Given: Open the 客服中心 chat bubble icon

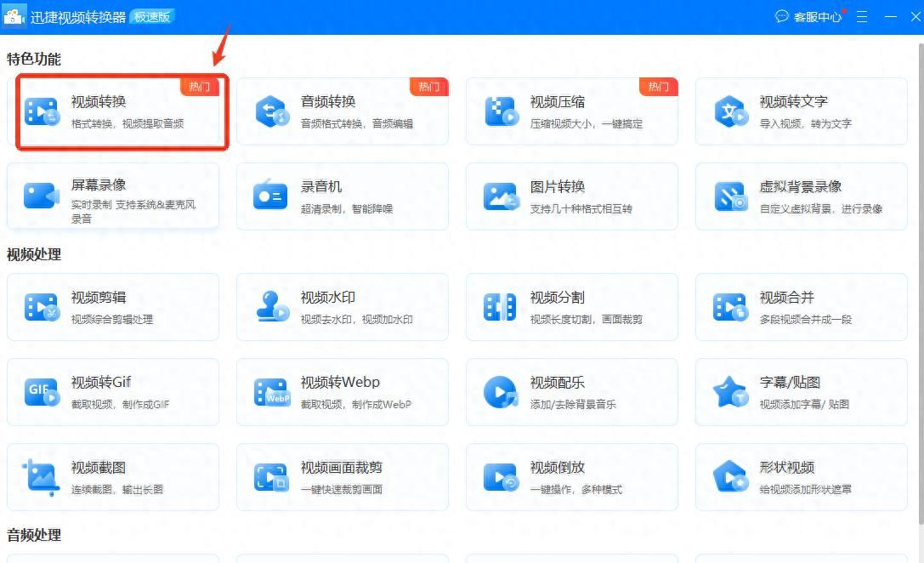Looking at the screenshot, I should click(781, 16).
